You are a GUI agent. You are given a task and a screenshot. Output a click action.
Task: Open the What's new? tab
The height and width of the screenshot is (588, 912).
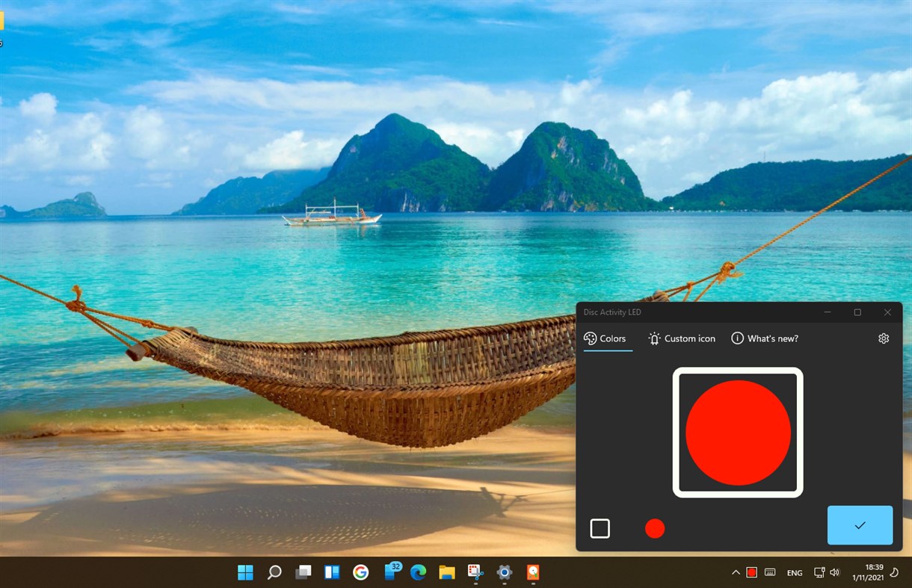tap(764, 338)
